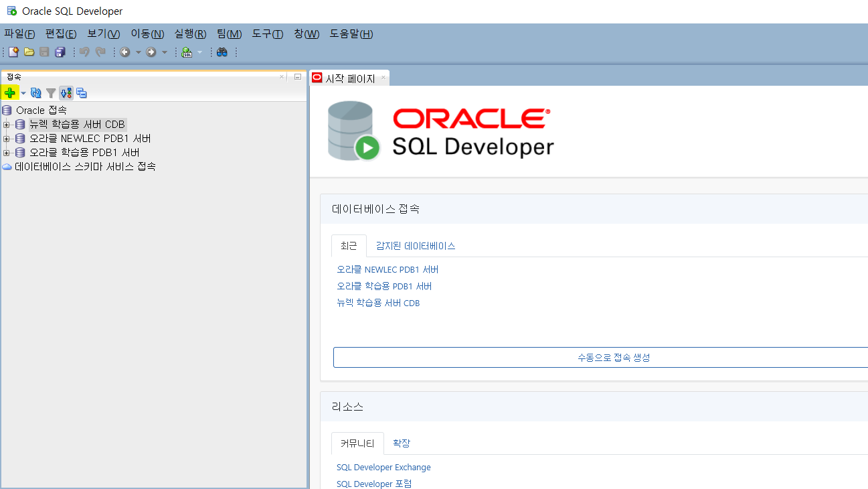Open the SQL Developer 포럼 link

click(x=374, y=484)
